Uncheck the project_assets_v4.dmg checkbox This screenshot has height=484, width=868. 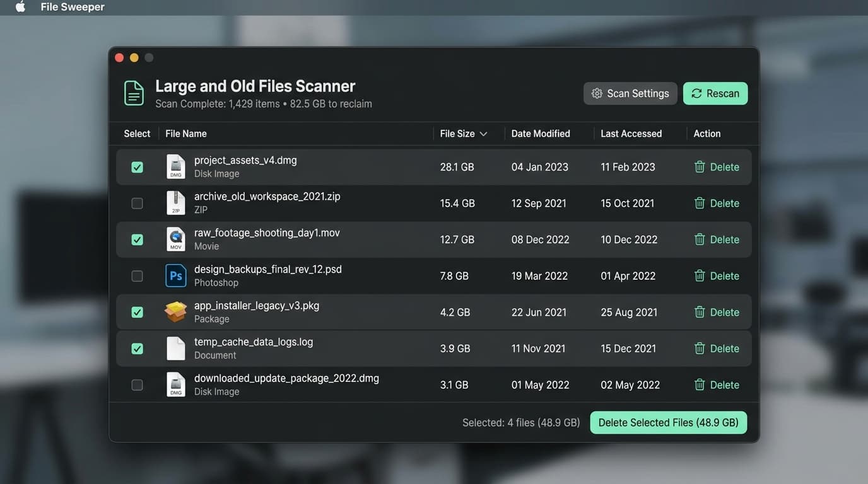point(137,167)
